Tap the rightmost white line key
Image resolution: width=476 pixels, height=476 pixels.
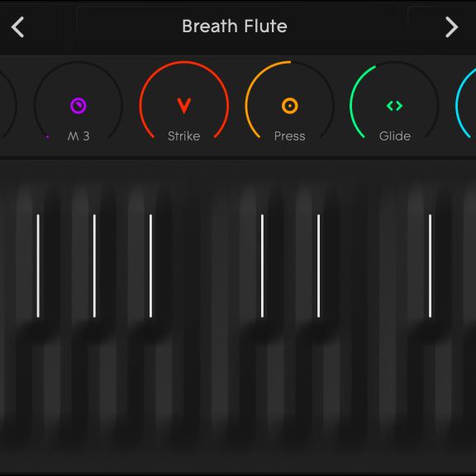coord(430,266)
